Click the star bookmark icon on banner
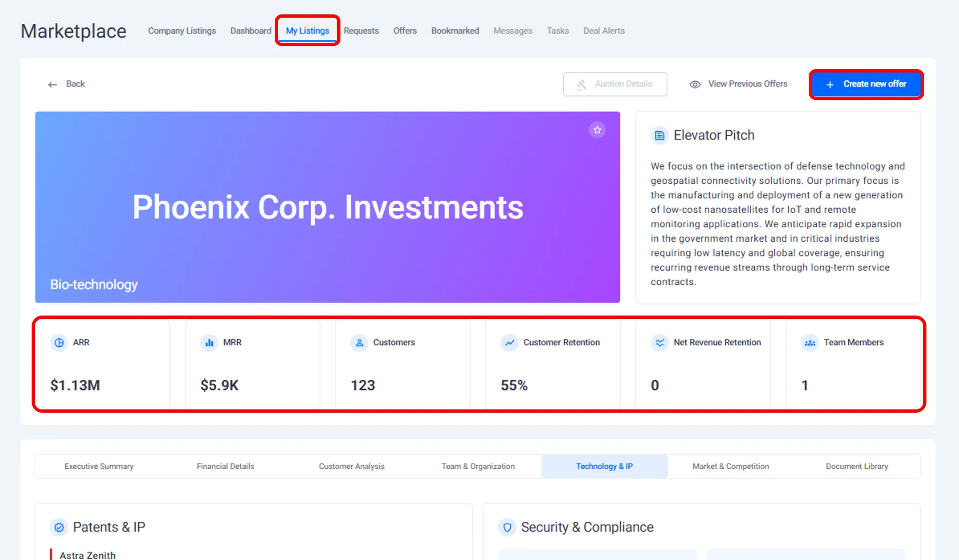The width and height of the screenshot is (959, 560). point(597,130)
